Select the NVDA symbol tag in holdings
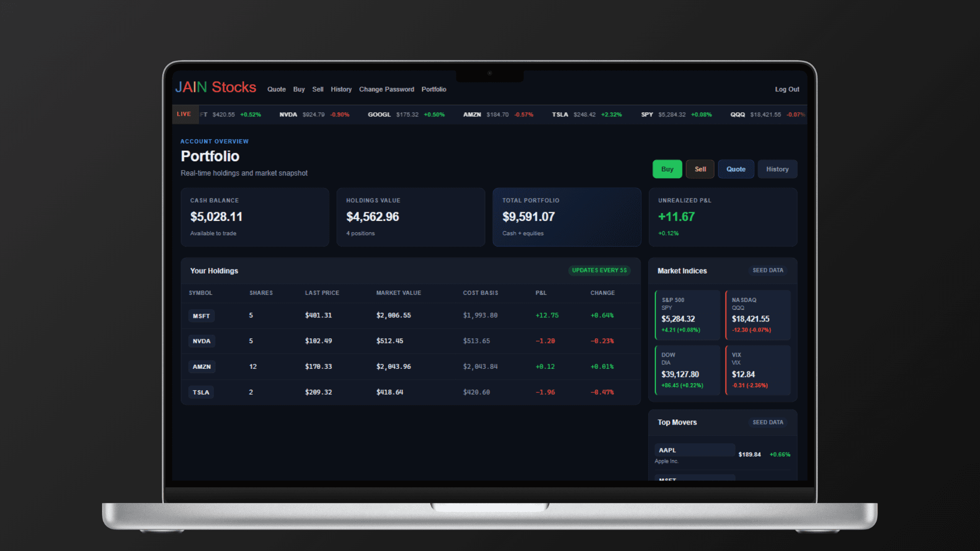Image resolution: width=980 pixels, height=551 pixels. tap(202, 341)
